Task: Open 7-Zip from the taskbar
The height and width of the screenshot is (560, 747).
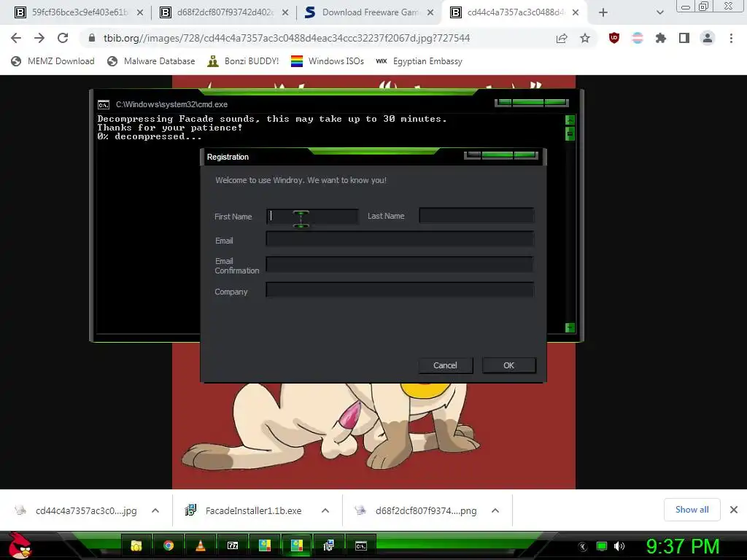Action: (233, 545)
